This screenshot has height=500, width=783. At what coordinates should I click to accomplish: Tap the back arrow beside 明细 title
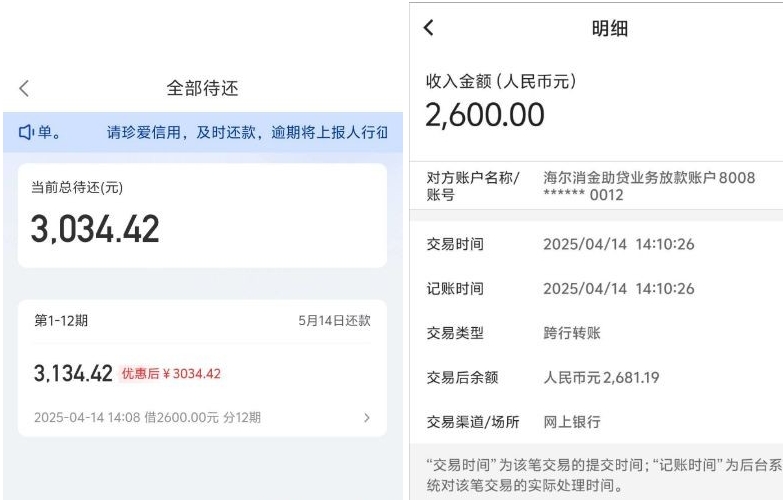(x=429, y=28)
